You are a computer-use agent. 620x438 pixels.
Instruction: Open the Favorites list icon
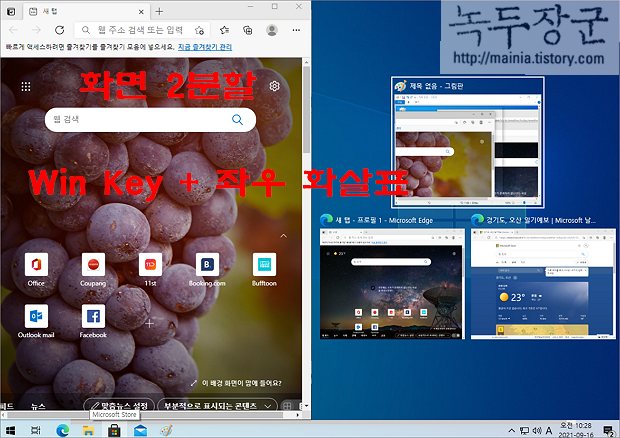click(x=224, y=30)
